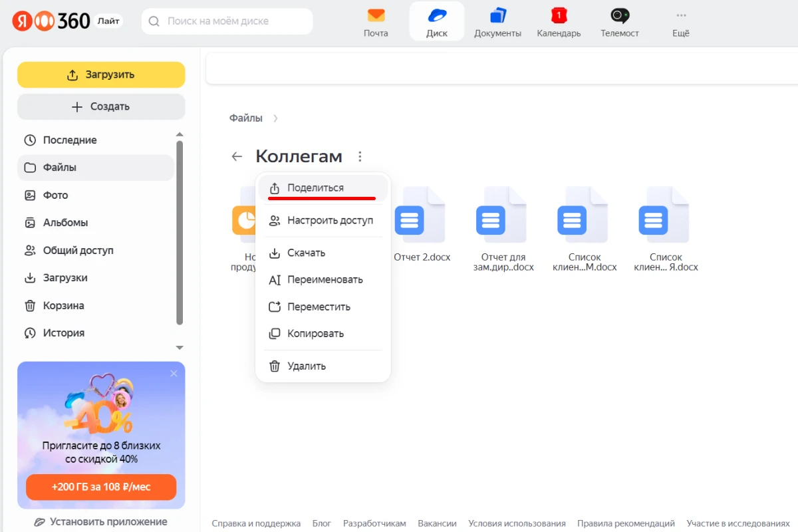Open Общий доступ in the sidebar
This screenshot has width=798, height=532.
coord(96,251)
